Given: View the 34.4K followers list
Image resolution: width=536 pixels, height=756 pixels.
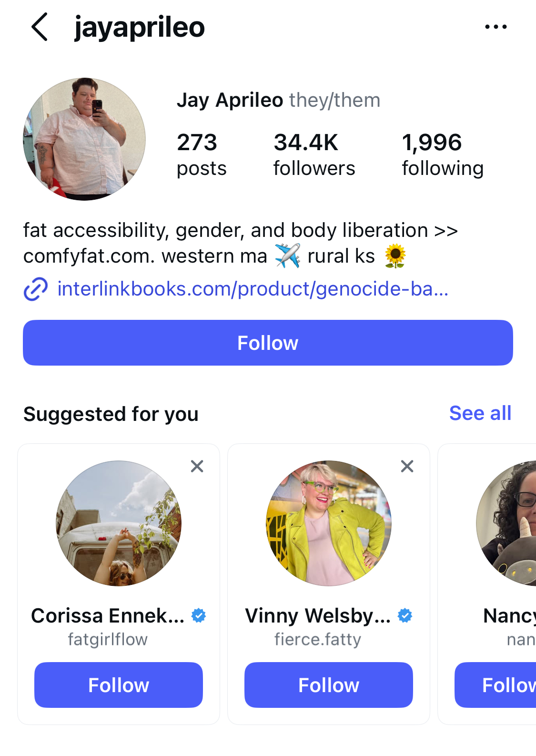Looking at the screenshot, I should coord(314,155).
